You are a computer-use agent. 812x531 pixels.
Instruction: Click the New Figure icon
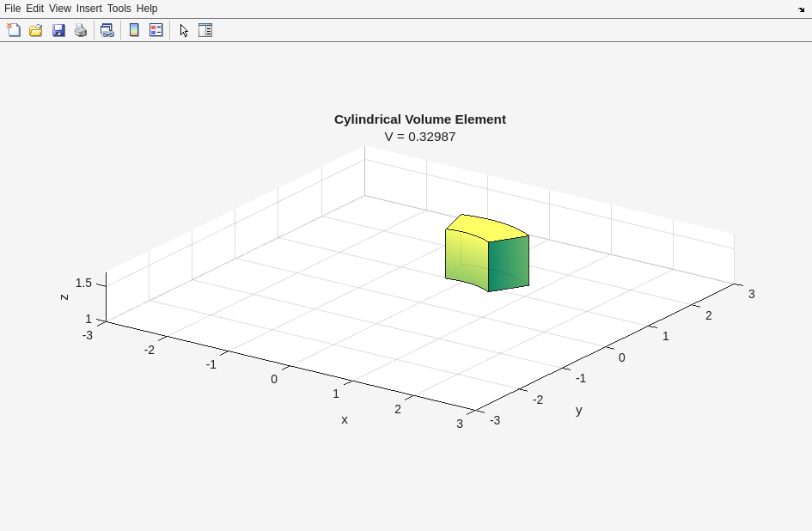tap(14, 30)
